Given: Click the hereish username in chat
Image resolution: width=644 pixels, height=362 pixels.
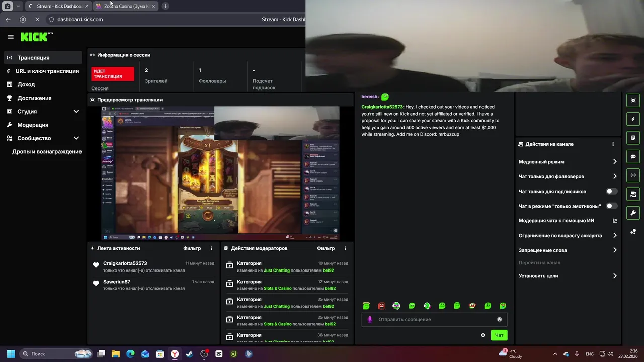Looking at the screenshot, I should click(x=370, y=97).
